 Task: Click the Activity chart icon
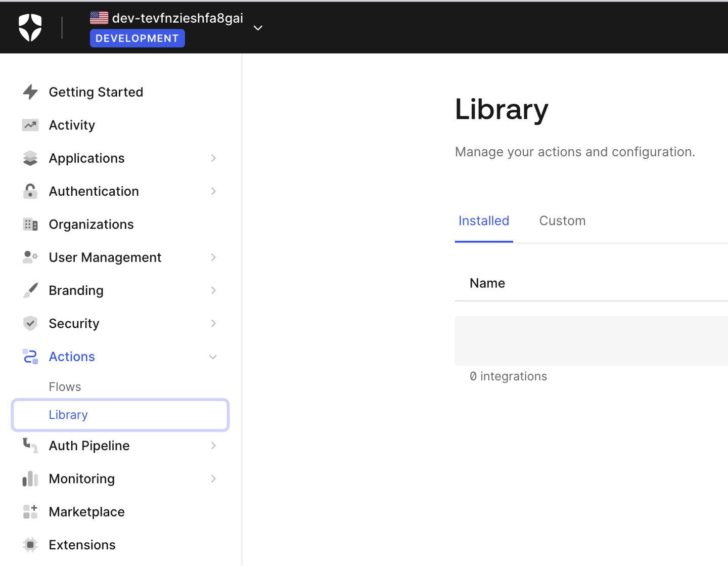point(30,125)
